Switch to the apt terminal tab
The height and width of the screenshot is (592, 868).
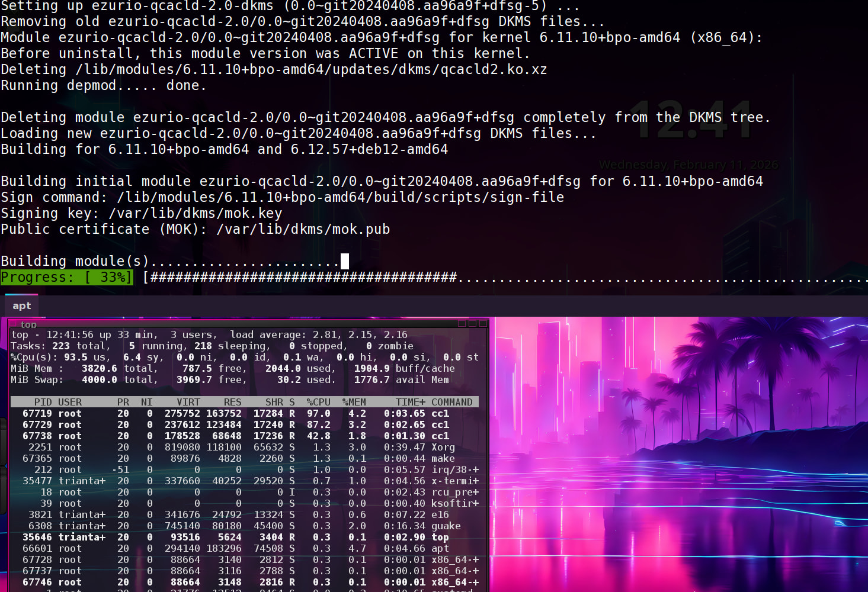click(x=22, y=306)
